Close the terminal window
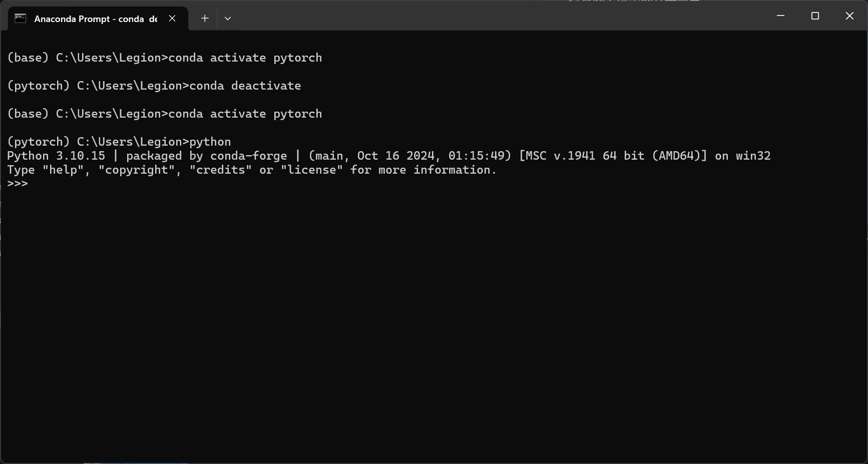Viewport: 868px width, 464px height. coord(849,16)
